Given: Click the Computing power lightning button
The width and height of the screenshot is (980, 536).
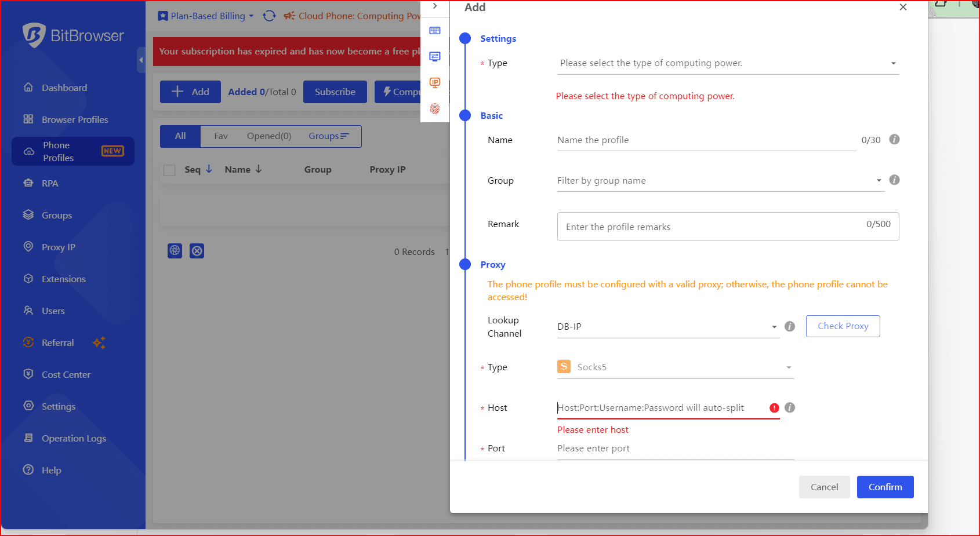Looking at the screenshot, I should 398,92.
